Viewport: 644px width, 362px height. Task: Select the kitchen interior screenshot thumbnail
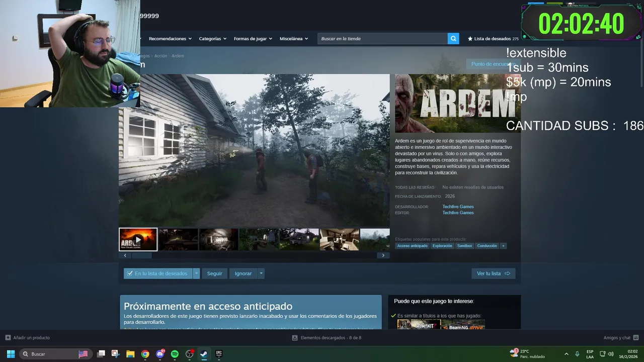339,239
